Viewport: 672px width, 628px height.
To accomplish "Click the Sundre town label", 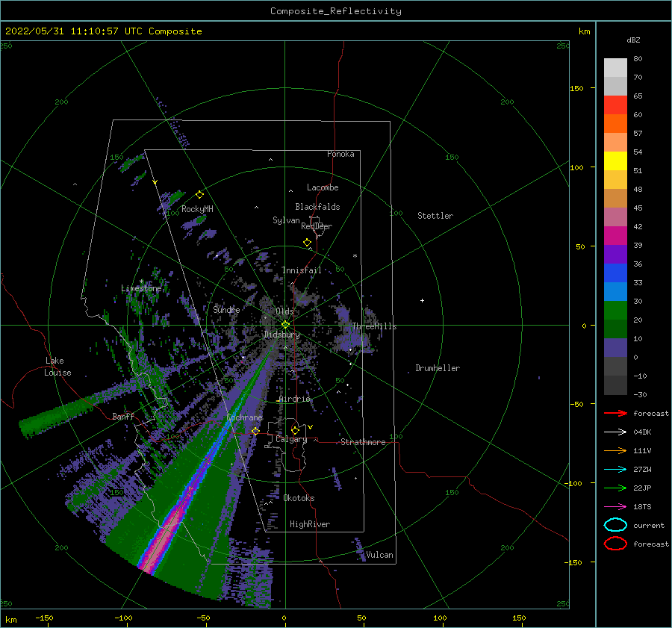I will coord(227,310).
